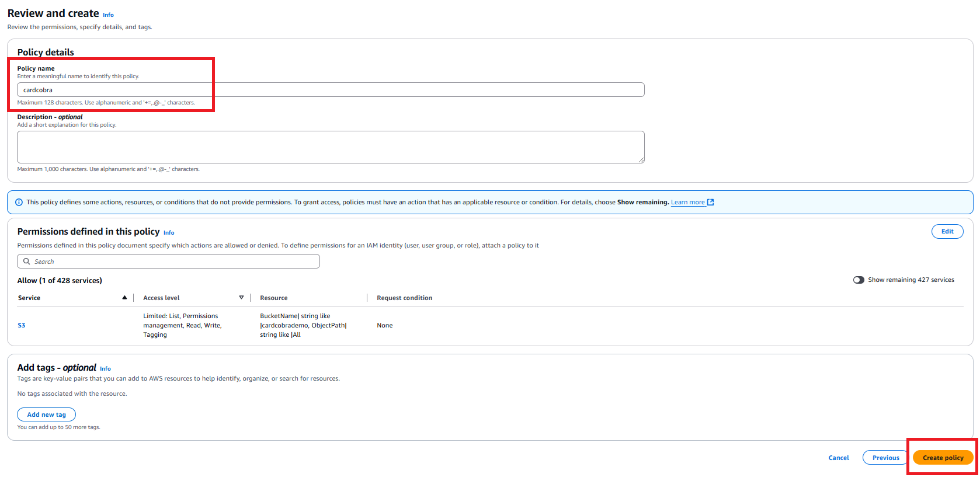
Task: Cancel the policy creation
Action: pyautogui.click(x=839, y=458)
